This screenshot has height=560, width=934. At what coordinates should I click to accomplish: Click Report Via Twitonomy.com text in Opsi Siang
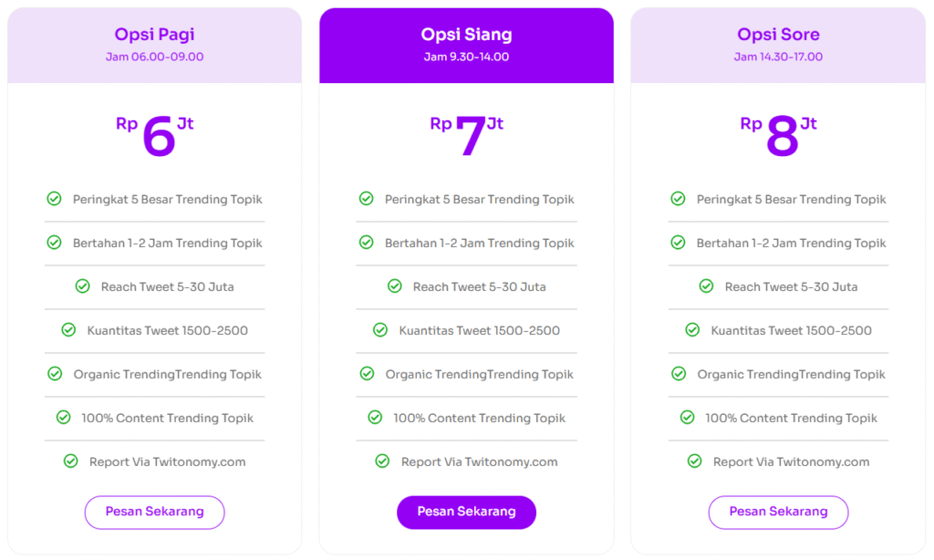pos(480,461)
